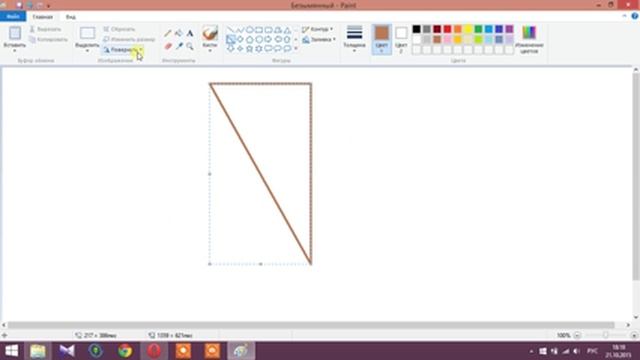Choose the Four-point star shape
This screenshot has width=640, height=360.
pyautogui.click(x=240, y=49)
